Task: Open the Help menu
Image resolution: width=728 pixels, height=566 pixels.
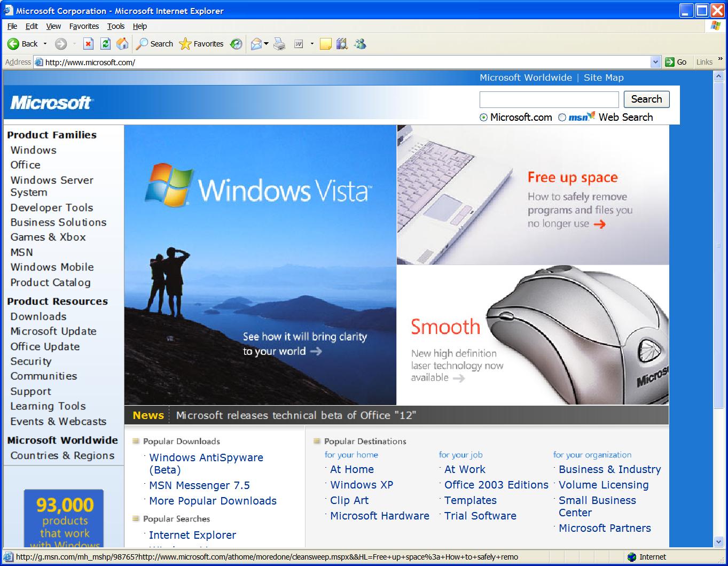Action: tap(140, 26)
